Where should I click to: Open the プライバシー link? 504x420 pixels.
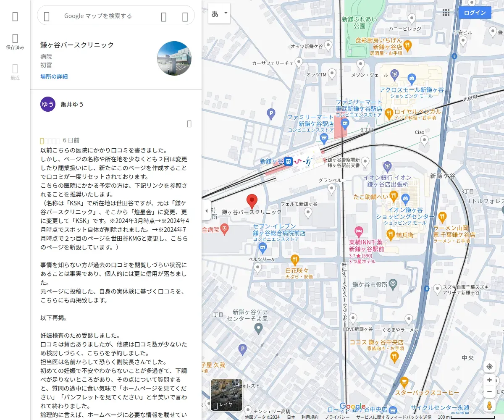337,417
